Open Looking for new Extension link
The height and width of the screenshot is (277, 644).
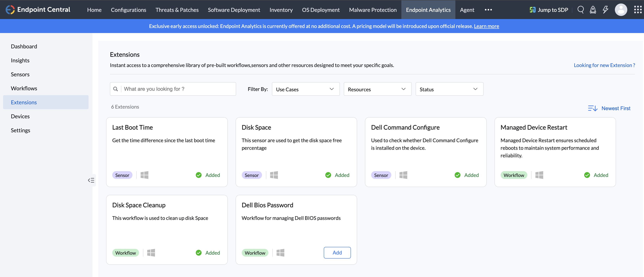604,65
